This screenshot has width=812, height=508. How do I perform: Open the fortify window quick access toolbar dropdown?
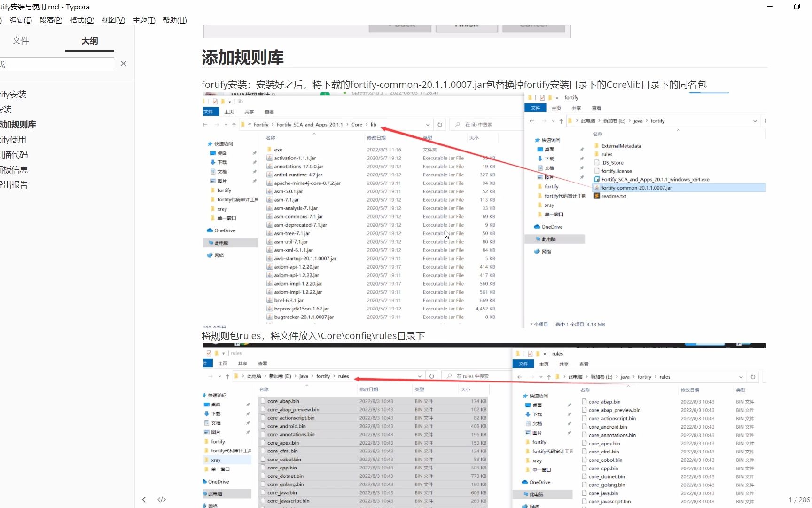tap(557, 98)
